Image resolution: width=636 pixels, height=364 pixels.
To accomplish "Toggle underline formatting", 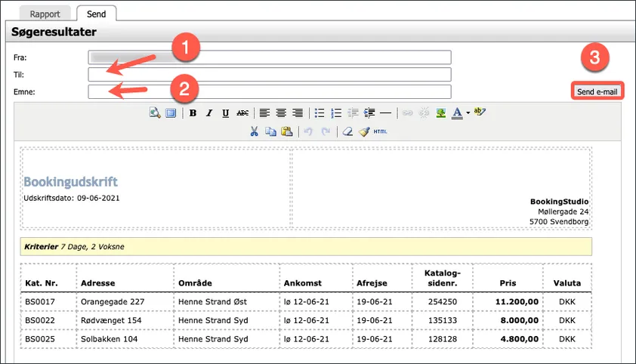I will [225, 113].
